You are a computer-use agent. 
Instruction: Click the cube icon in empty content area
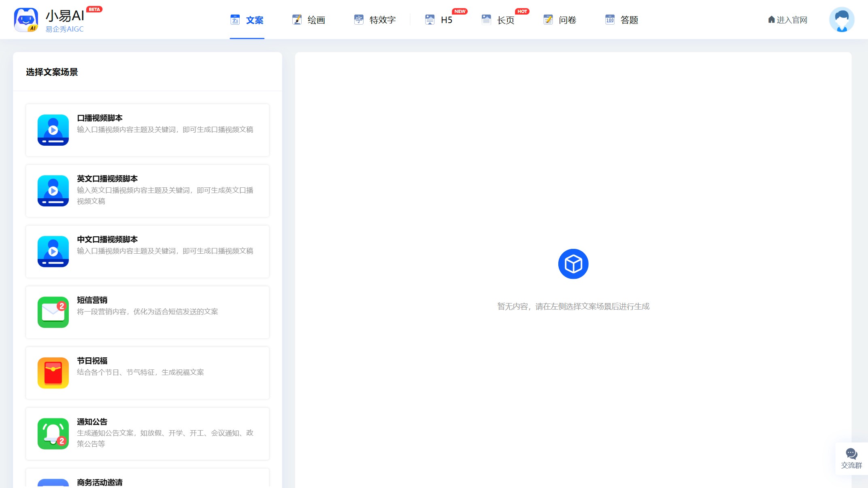point(573,263)
